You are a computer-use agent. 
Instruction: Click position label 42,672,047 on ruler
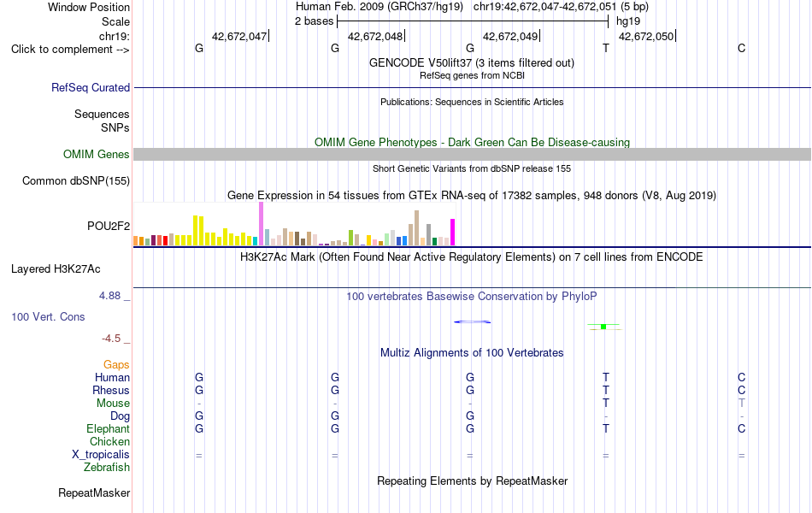coord(239,36)
